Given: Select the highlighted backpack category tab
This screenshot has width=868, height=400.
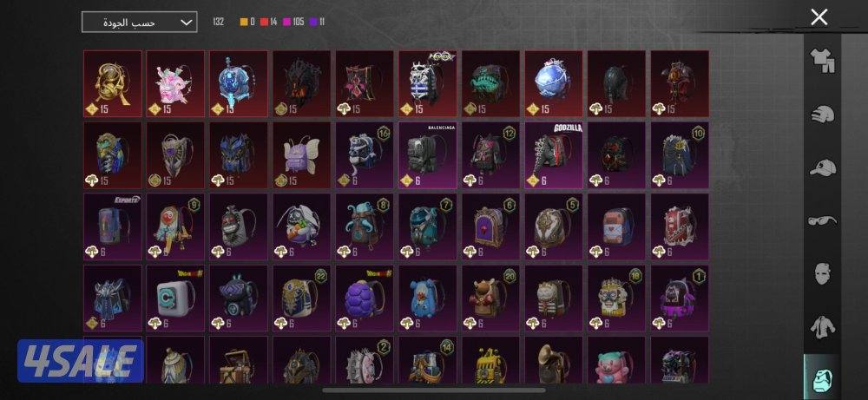Looking at the screenshot, I should click(x=822, y=377).
